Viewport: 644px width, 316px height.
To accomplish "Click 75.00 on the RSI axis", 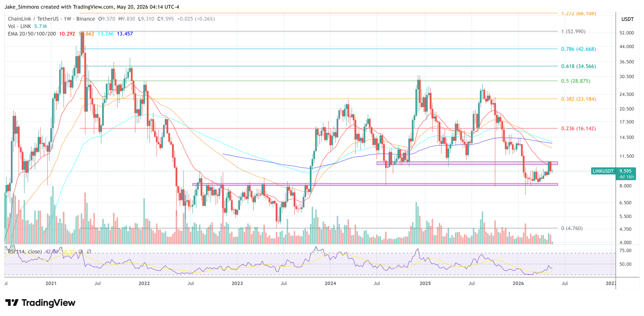I will pyautogui.click(x=625, y=251).
